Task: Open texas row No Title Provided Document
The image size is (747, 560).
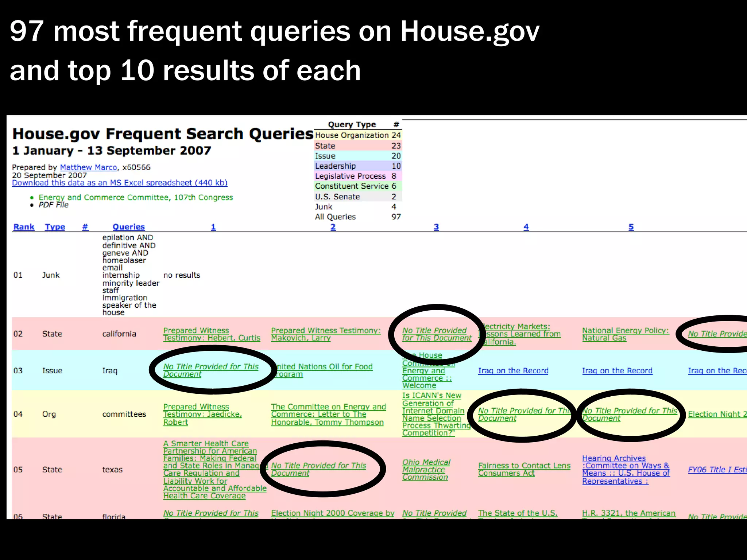Action: click(x=318, y=469)
